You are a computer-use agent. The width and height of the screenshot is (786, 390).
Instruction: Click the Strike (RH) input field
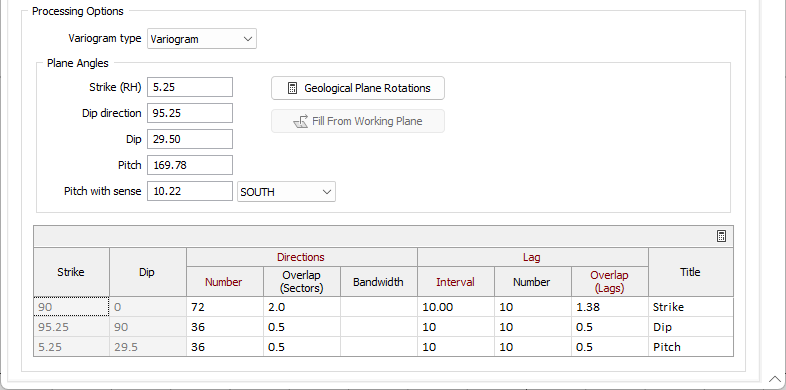click(189, 87)
